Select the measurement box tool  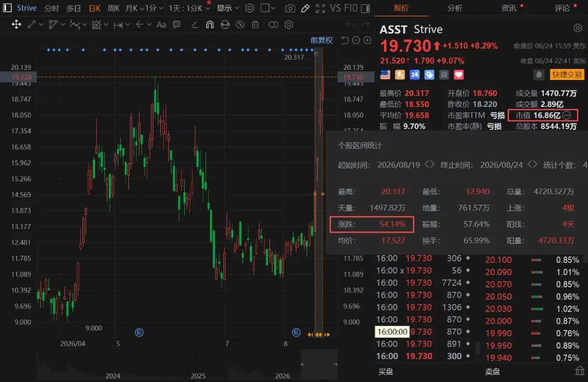(x=97, y=25)
